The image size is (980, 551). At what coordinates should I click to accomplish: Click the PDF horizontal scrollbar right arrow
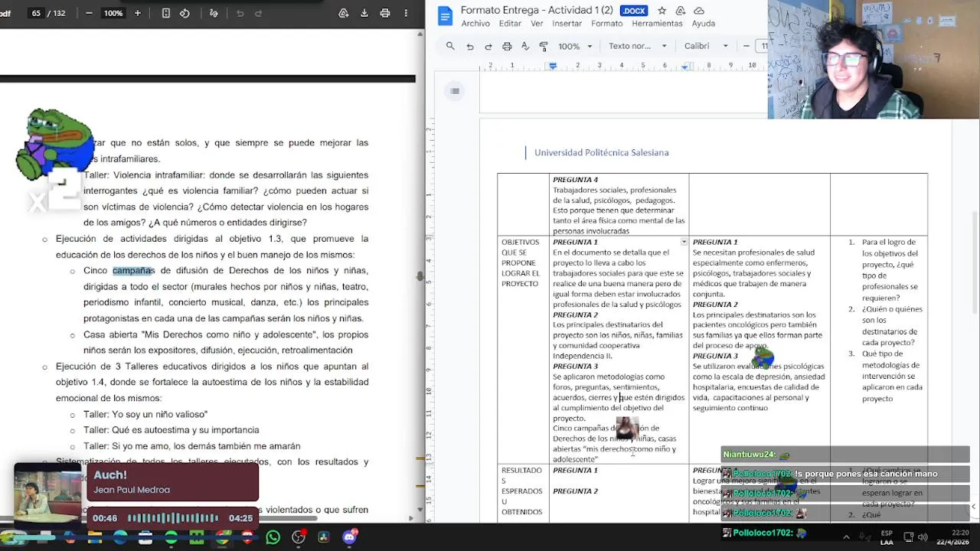coord(410,518)
